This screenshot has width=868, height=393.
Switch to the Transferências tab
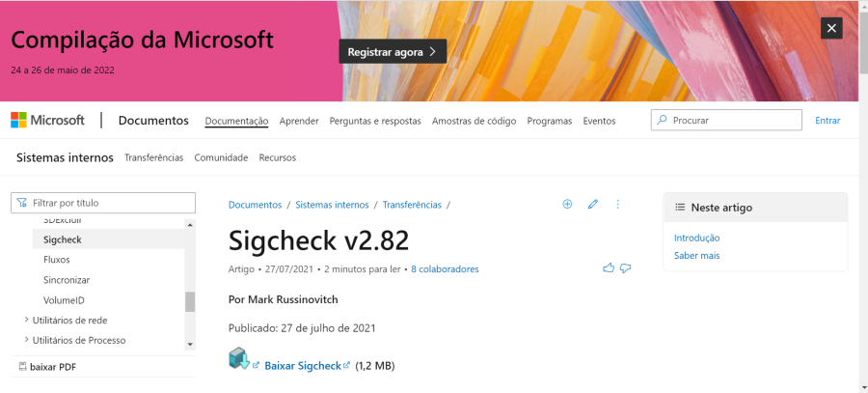[153, 157]
